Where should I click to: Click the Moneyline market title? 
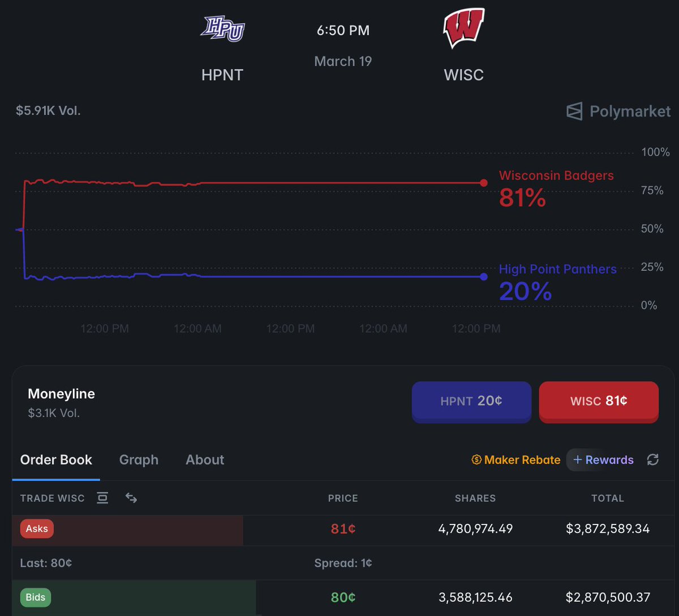(x=61, y=394)
